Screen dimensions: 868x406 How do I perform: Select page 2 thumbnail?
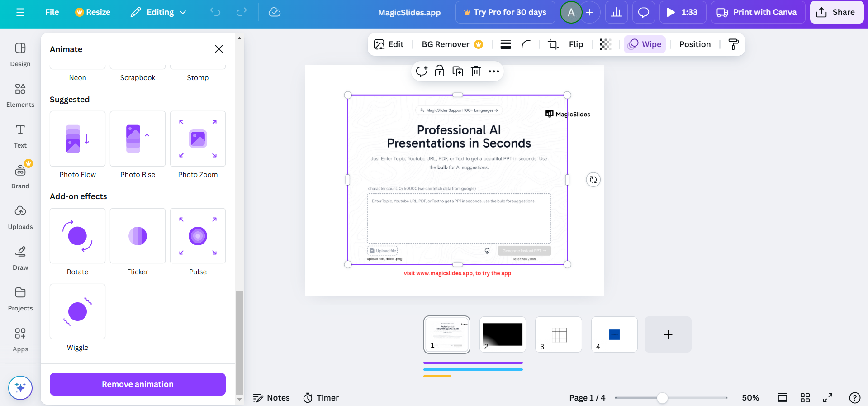point(503,334)
